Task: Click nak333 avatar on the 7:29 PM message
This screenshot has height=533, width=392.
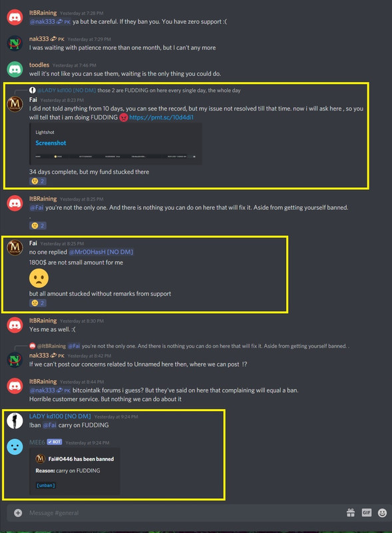Action: tap(15, 43)
